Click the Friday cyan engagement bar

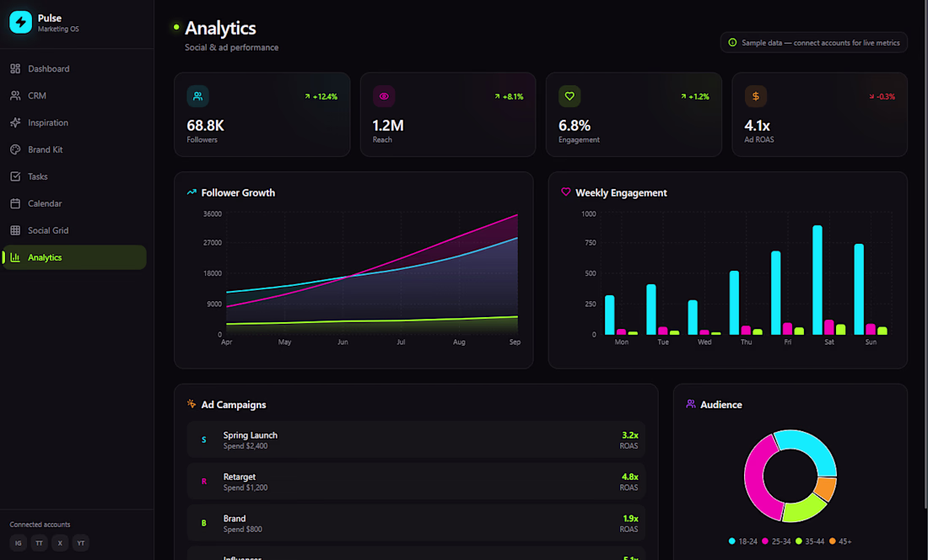coord(776,293)
